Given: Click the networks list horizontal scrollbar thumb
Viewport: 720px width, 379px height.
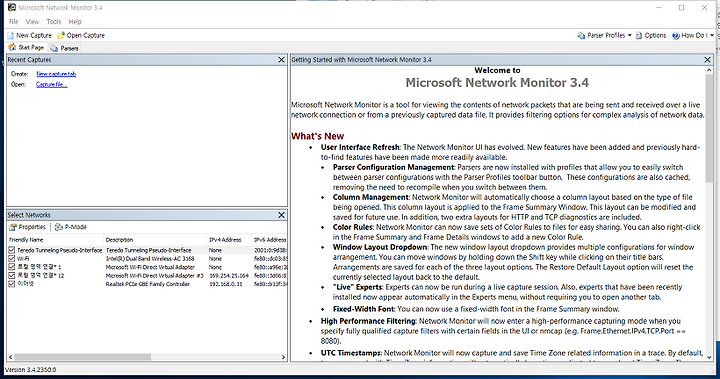Looking at the screenshot, I should coord(83,357).
